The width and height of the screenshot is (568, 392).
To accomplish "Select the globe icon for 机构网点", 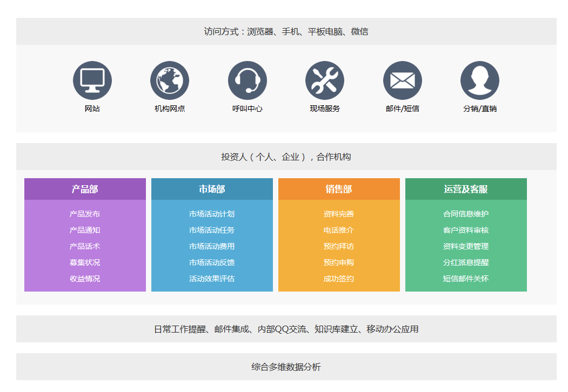I will tap(170, 80).
